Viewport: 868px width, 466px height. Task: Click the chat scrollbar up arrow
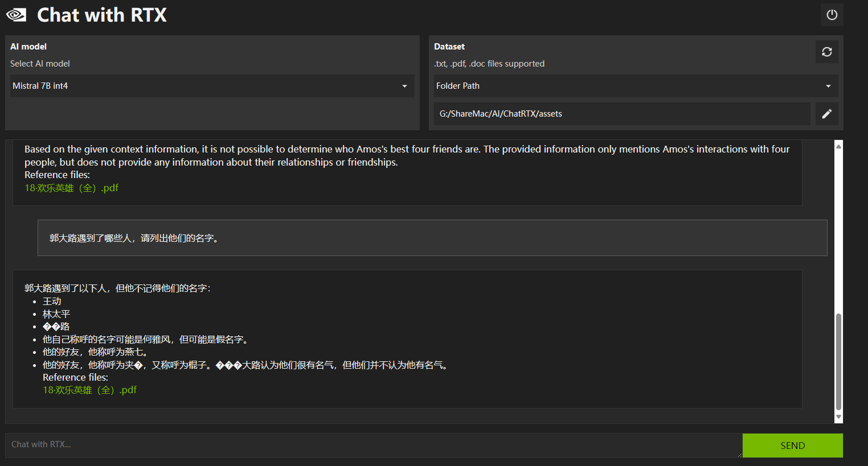(838, 147)
